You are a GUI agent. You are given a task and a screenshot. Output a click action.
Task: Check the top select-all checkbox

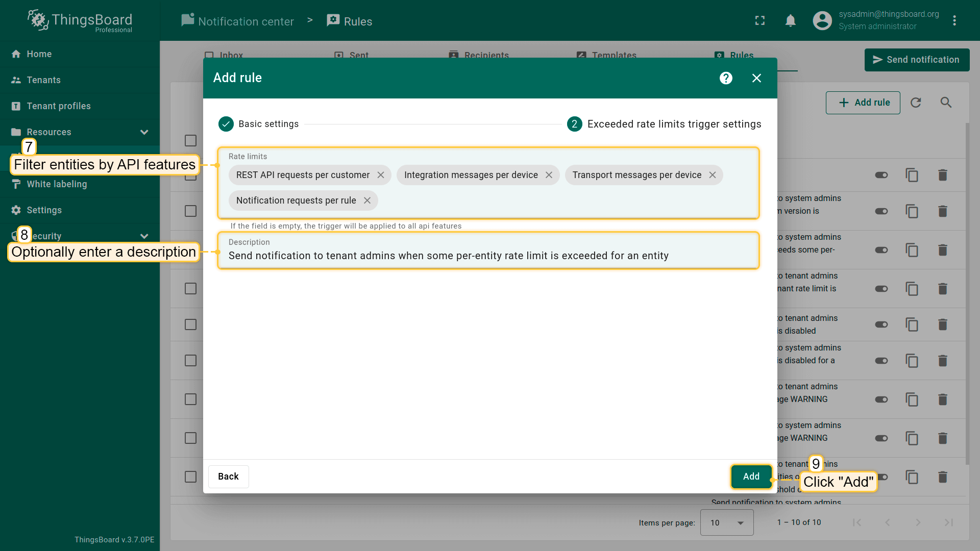[190, 140]
